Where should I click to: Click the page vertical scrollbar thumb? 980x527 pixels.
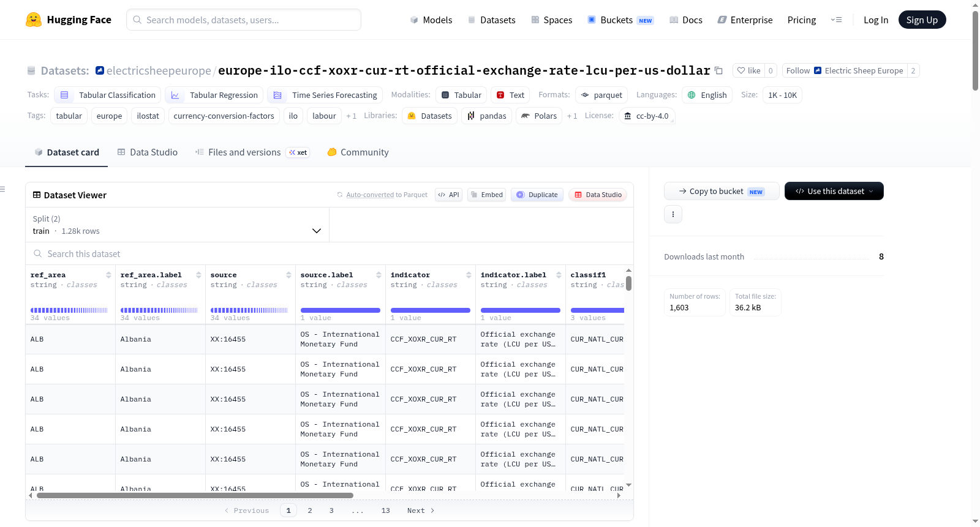(975, 50)
